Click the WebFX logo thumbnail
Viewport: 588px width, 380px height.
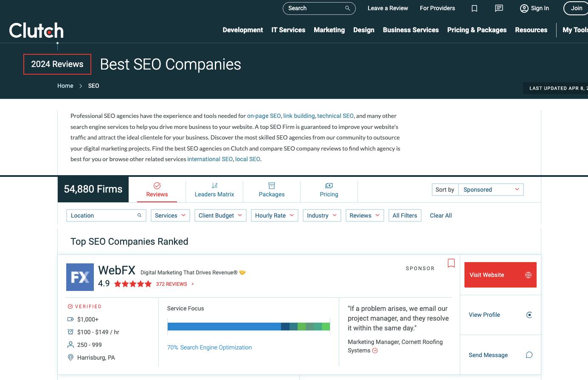[x=80, y=277]
